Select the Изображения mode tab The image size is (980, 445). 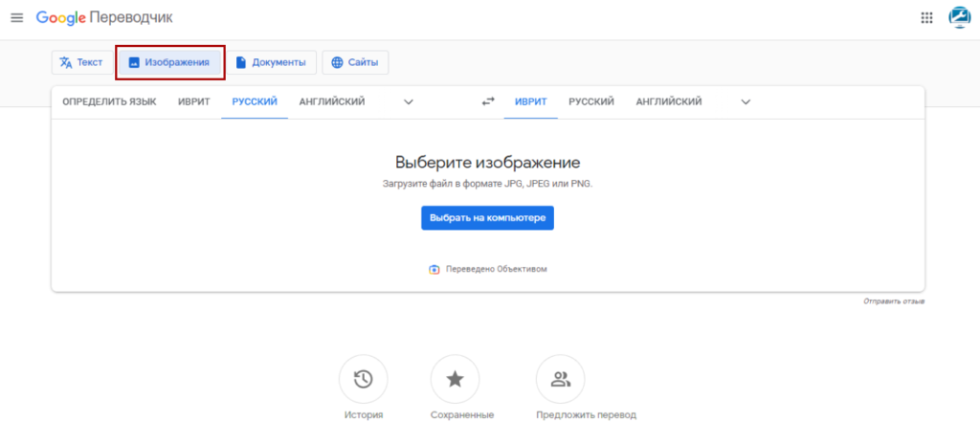coord(169,62)
